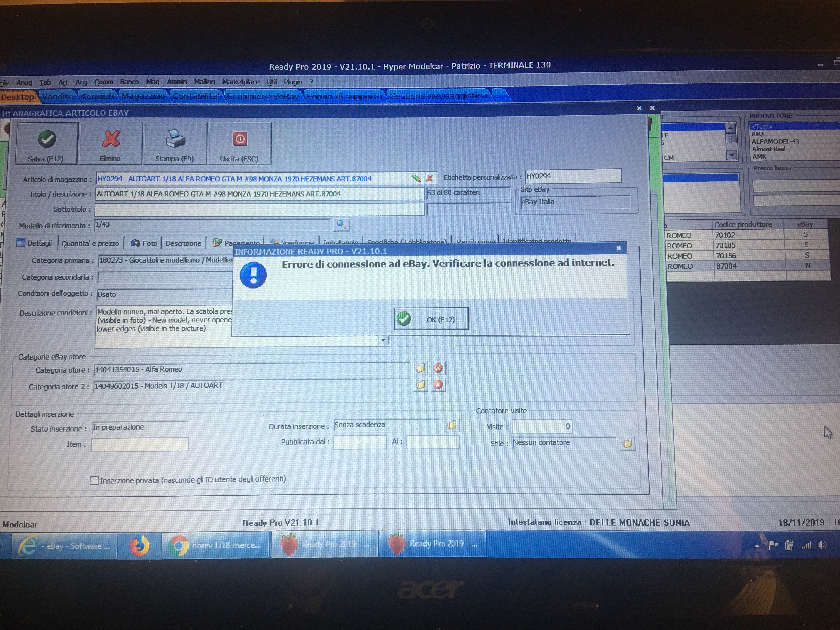Click pencil edit icon beside Articolo di magazzino
Screen dimensions: 840x630
pyautogui.click(x=416, y=178)
